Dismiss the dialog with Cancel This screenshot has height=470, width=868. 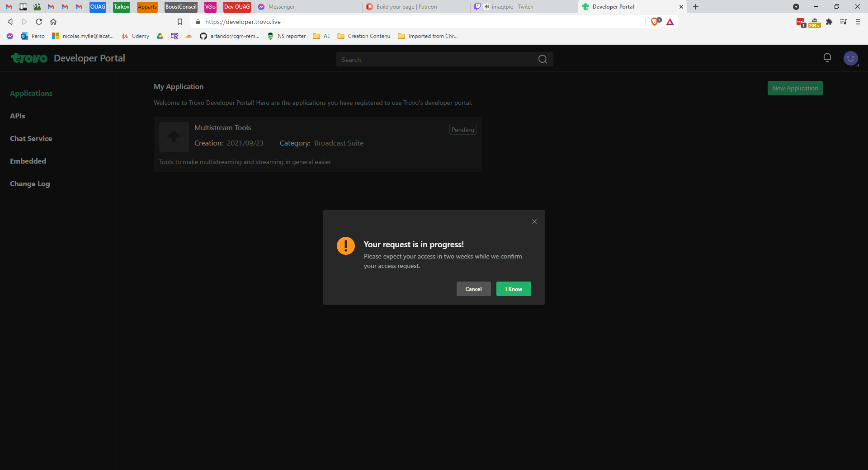pos(473,289)
